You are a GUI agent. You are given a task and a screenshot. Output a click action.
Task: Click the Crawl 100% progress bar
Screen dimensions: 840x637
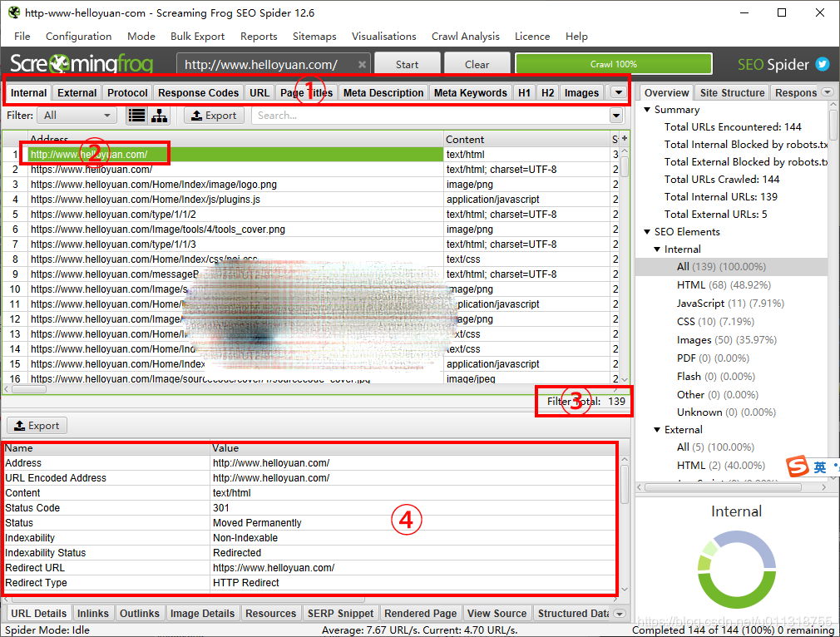[614, 64]
